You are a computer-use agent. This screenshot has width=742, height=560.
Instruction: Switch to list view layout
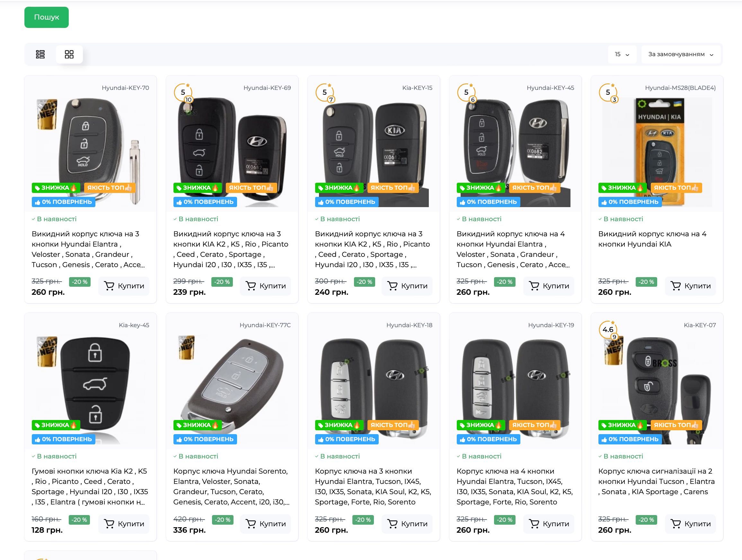pos(40,54)
